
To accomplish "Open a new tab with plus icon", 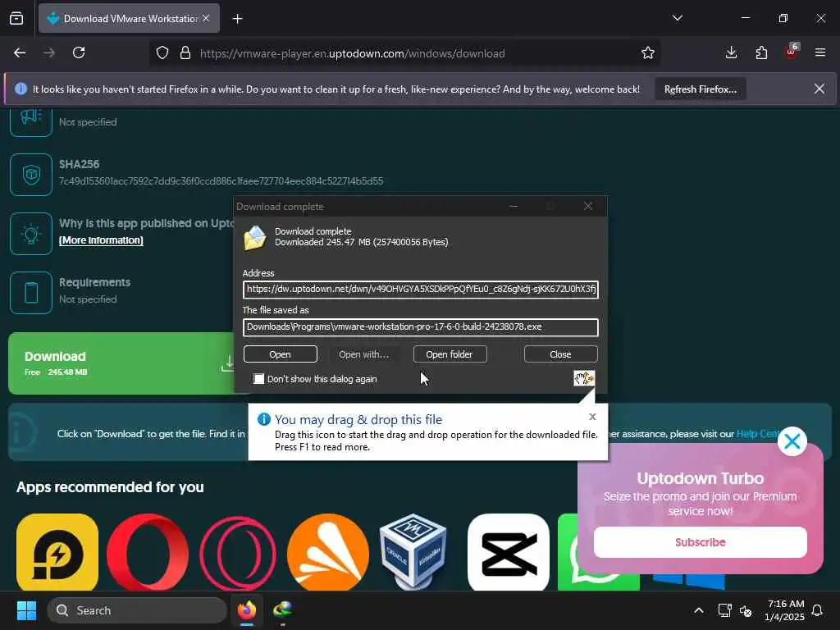I will click(x=237, y=19).
